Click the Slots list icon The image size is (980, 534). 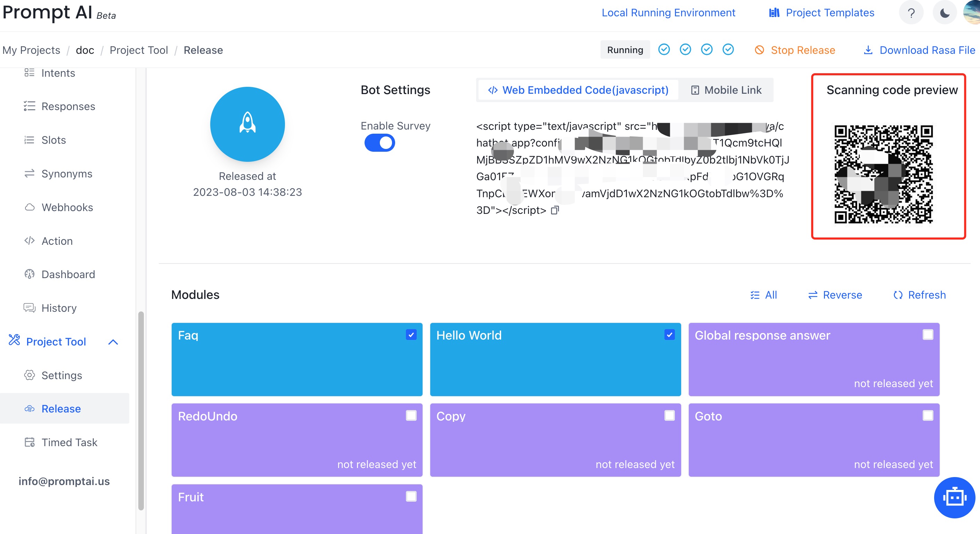click(29, 140)
